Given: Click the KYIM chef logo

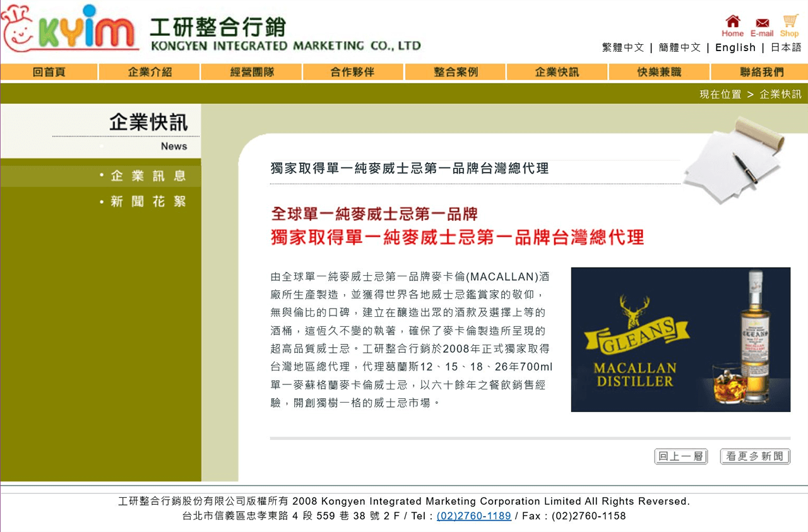Looking at the screenshot, I should pos(69,28).
